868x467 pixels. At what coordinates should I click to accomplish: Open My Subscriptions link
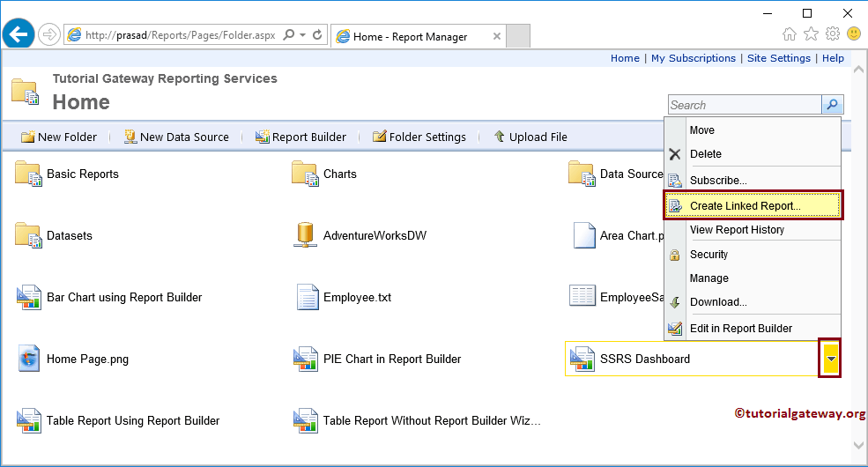click(x=693, y=58)
